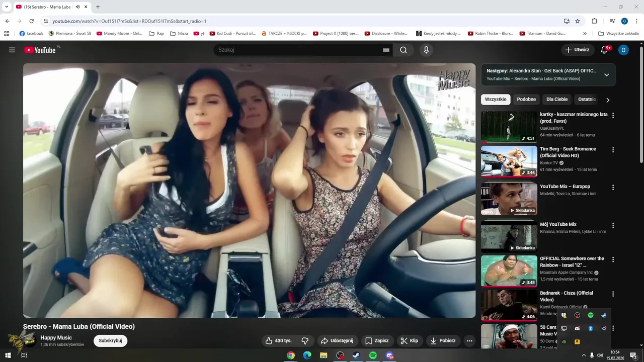The height and width of the screenshot is (362, 644).
Task: Open the on-screen keyboard icon in search box
Action: click(386, 50)
